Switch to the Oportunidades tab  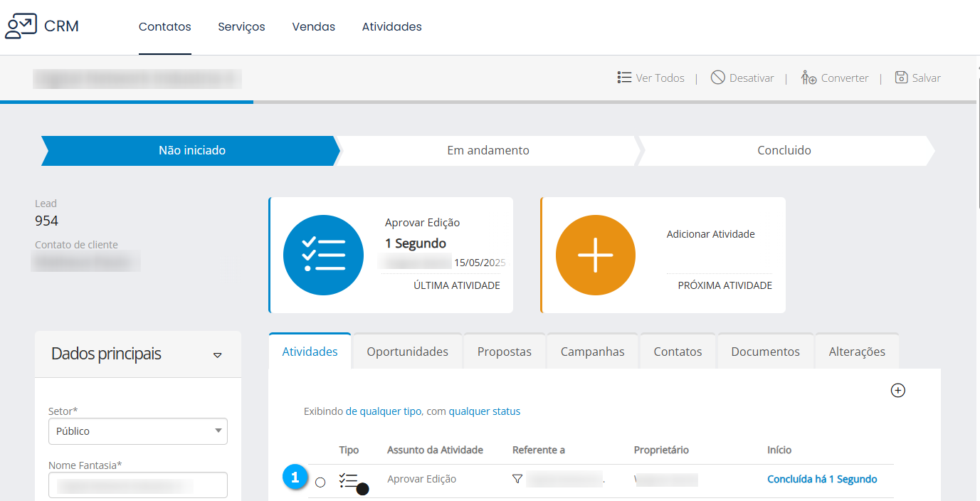tap(407, 352)
